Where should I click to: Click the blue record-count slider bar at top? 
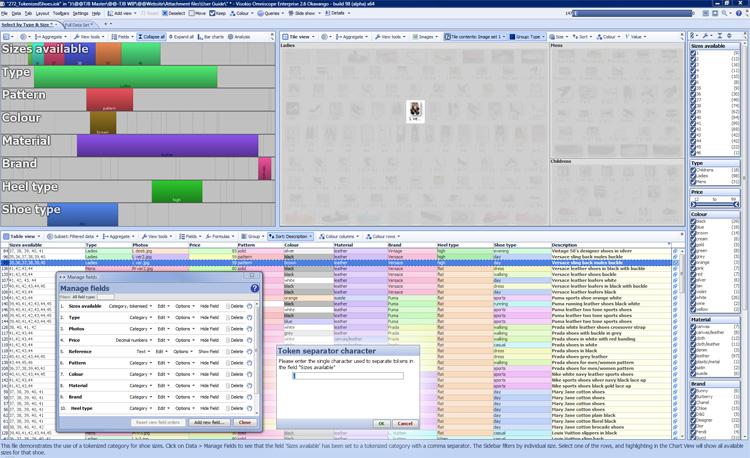click(x=634, y=13)
